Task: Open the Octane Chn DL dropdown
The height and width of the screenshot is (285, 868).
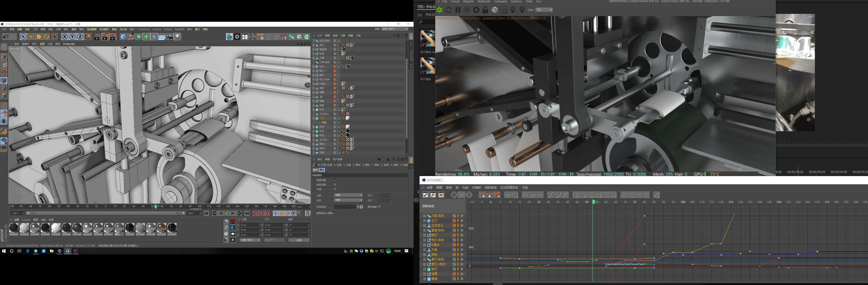Action: click(x=544, y=10)
